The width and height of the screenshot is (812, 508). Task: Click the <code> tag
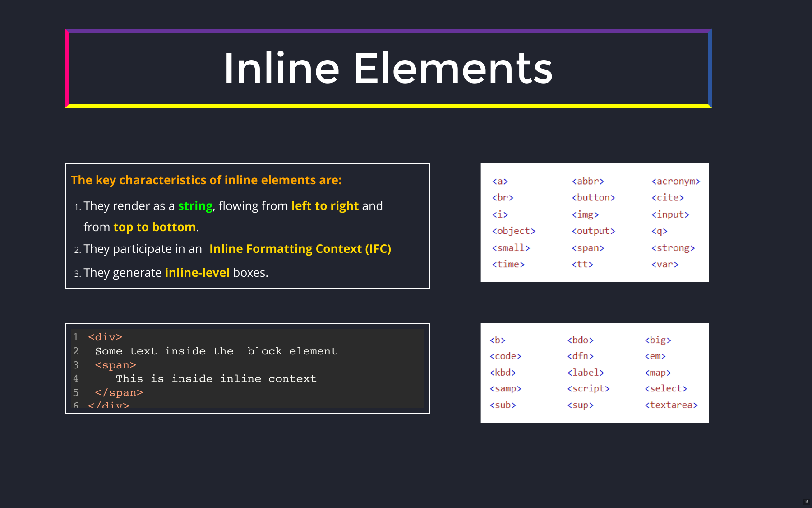point(505,356)
